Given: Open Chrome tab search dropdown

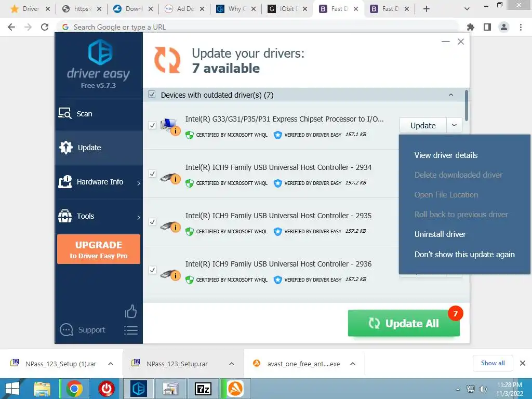Looking at the screenshot, I should [467, 9].
